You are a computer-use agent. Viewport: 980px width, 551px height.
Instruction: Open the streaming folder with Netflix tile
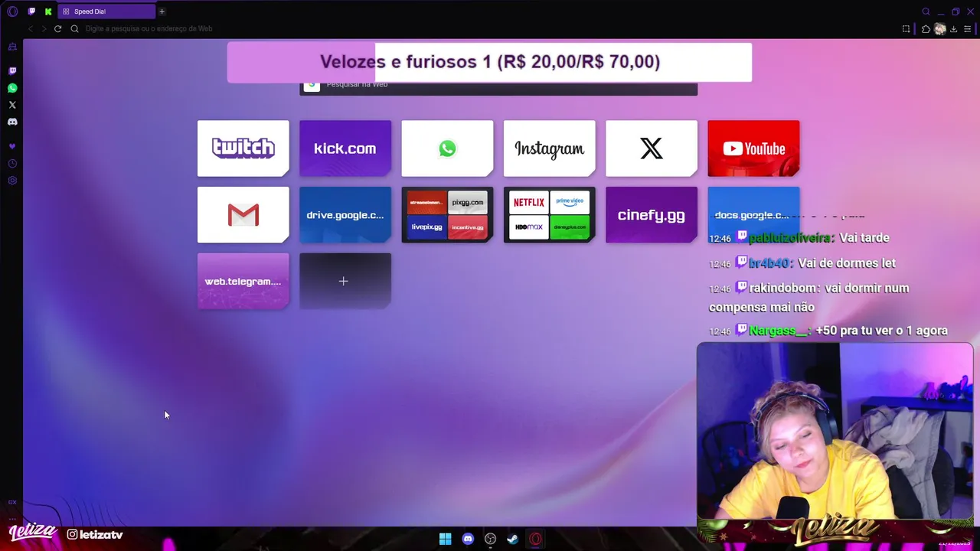(x=550, y=215)
